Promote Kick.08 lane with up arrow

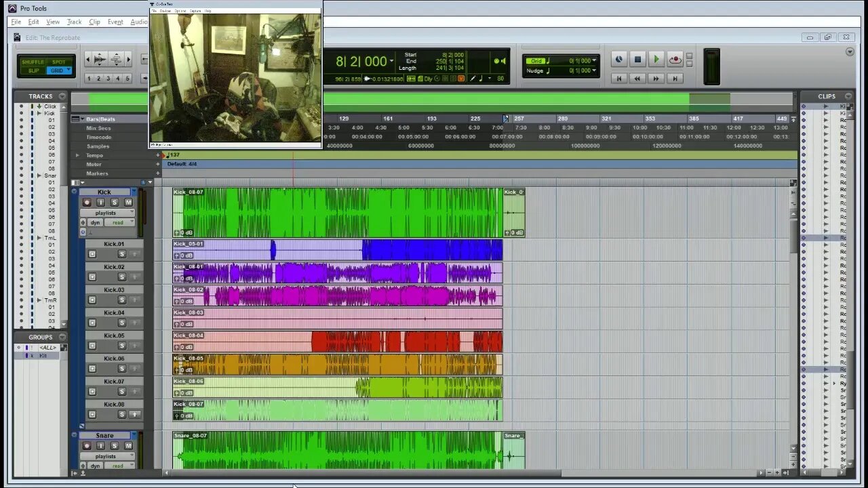coord(134,414)
